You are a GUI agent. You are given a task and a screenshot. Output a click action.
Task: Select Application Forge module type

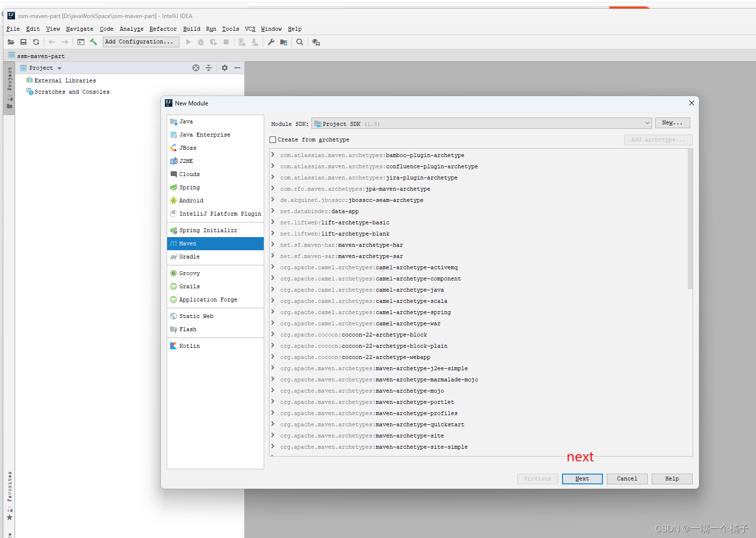(215, 299)
